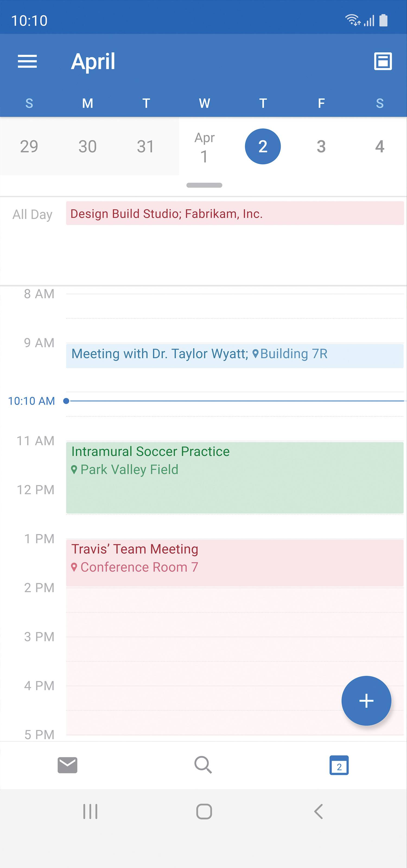Select Friday the 3rd in week strip
This screenshot has height=868, width=407.
tap(321, 146)
